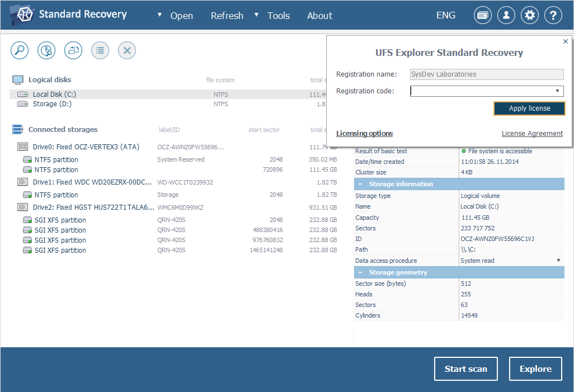Open the Data access procedure dropdown
The height and width of the screenshot is (392, 574).
pos(559,261)
